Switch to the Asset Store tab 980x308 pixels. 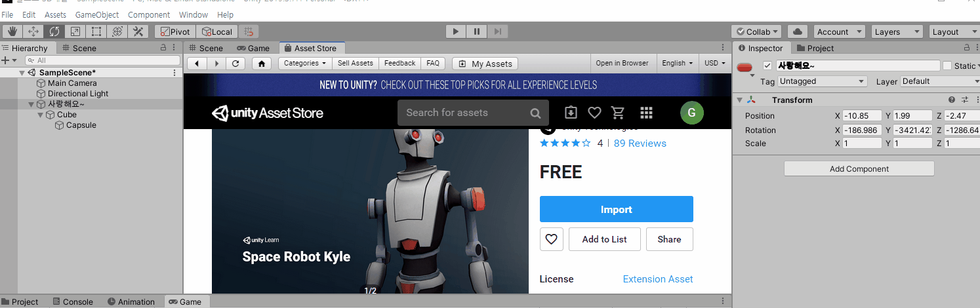coord(312,48)
